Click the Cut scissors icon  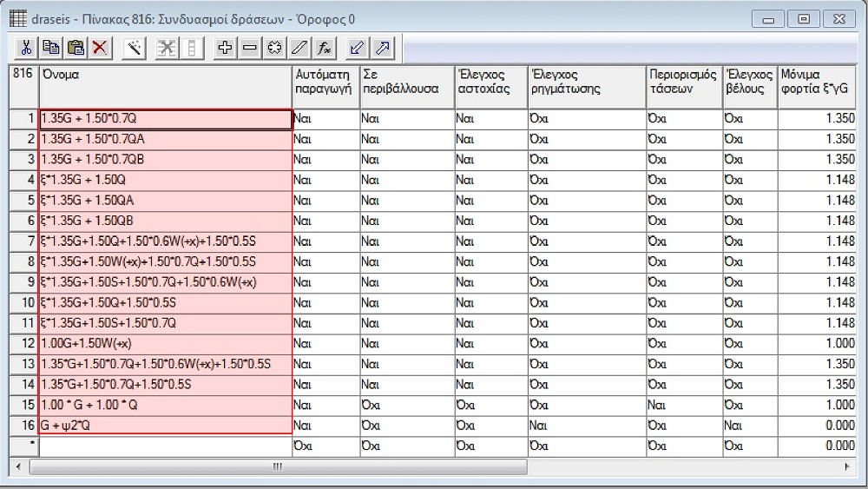[x=25, y=48]
